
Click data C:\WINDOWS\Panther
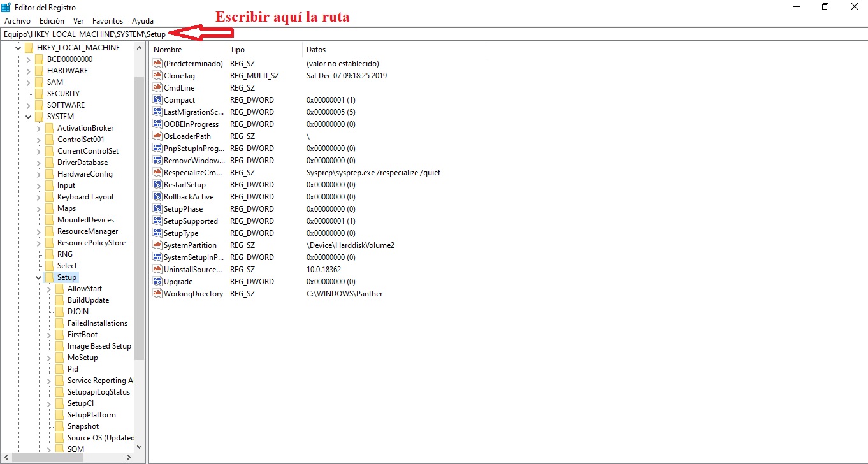tap(345, 293)
